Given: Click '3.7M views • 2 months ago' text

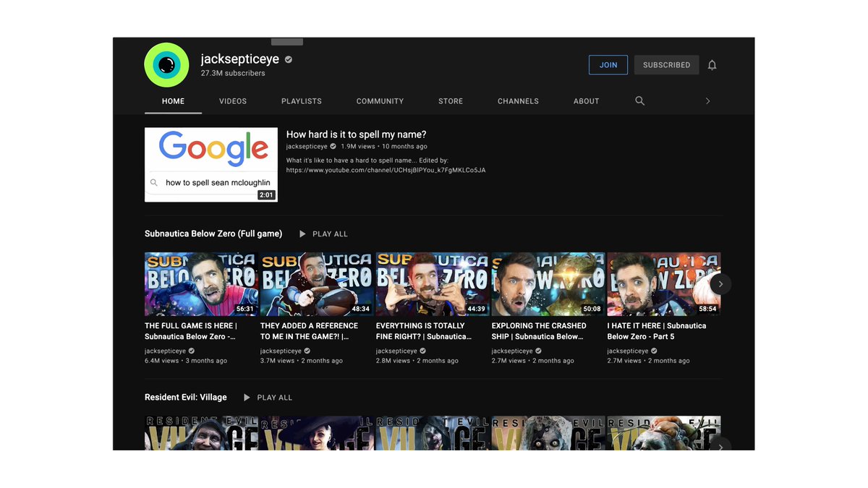Looking at the screenshot, I should pos(302,361).
